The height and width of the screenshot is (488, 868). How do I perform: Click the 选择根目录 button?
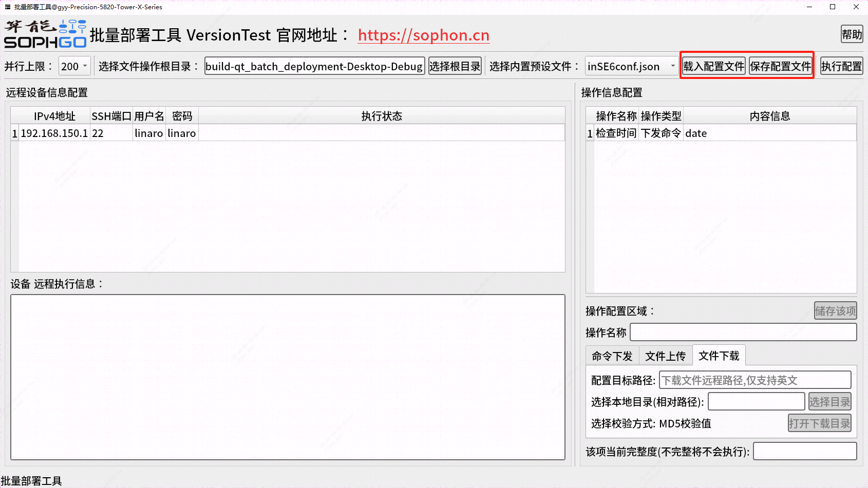[455, 66]
